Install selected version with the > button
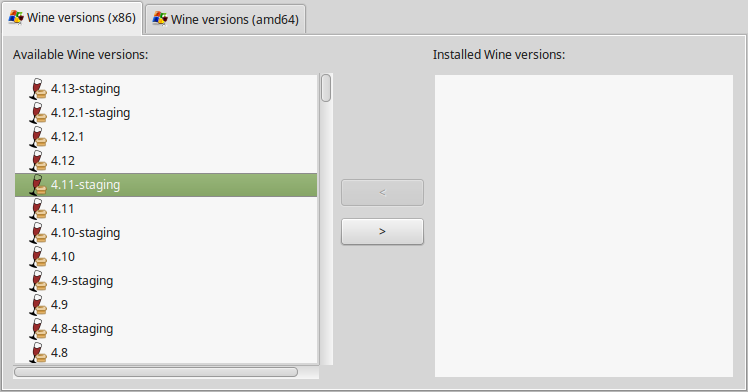The image size is (748, 392). (382, 231)
